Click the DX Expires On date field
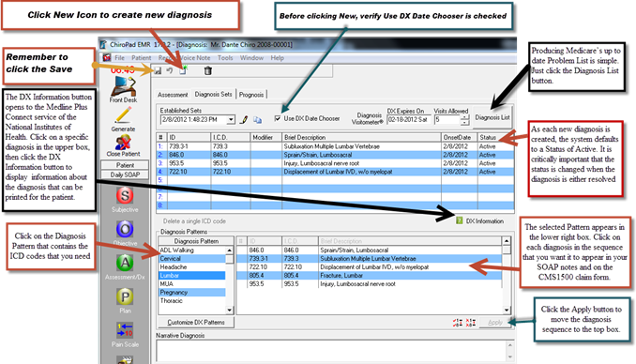The width and height of the screenshot is (636, 364). pos(408,120)
